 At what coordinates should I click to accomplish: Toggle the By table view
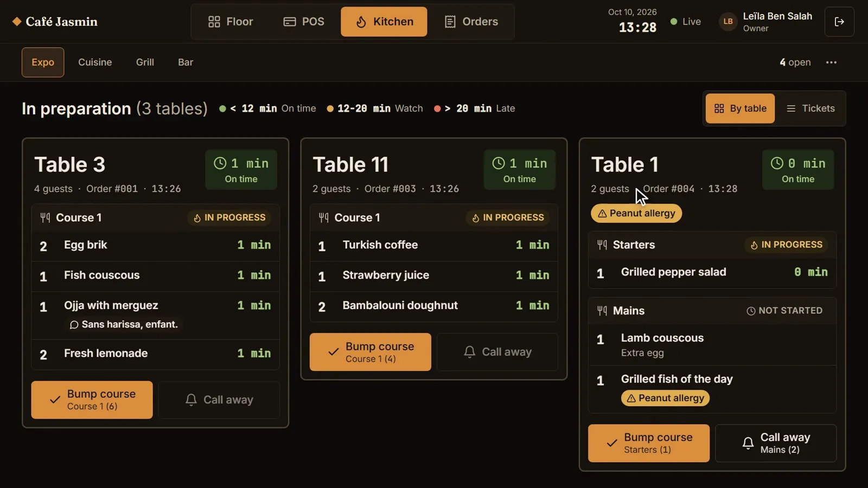[x=740, y=108]
